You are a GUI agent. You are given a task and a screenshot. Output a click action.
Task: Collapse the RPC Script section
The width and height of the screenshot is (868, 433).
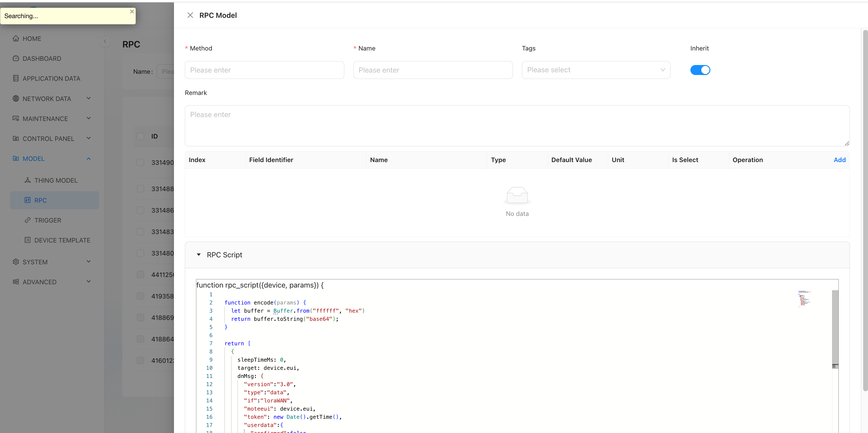199,255
